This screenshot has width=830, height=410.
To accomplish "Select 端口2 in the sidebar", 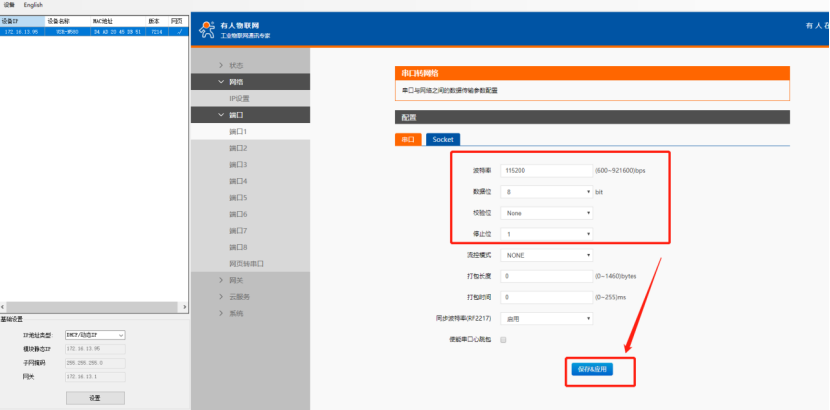I will coord(238,148).
